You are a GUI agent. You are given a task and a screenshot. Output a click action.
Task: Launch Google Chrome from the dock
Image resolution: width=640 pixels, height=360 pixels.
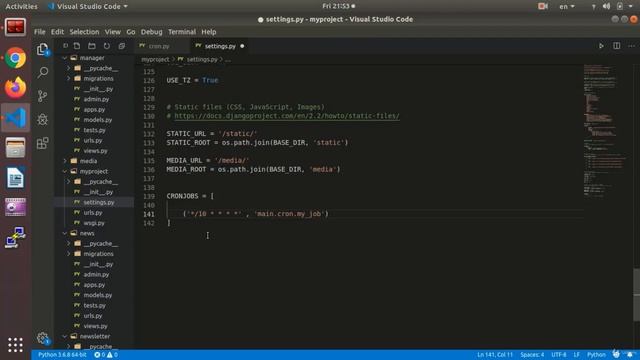(x=16, y=58)
